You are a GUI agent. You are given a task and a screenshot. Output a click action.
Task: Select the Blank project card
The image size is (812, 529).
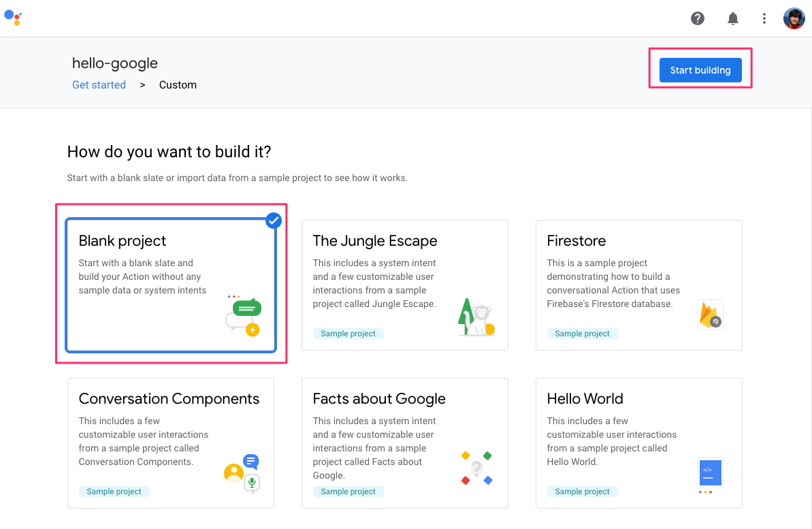[171, 285]
